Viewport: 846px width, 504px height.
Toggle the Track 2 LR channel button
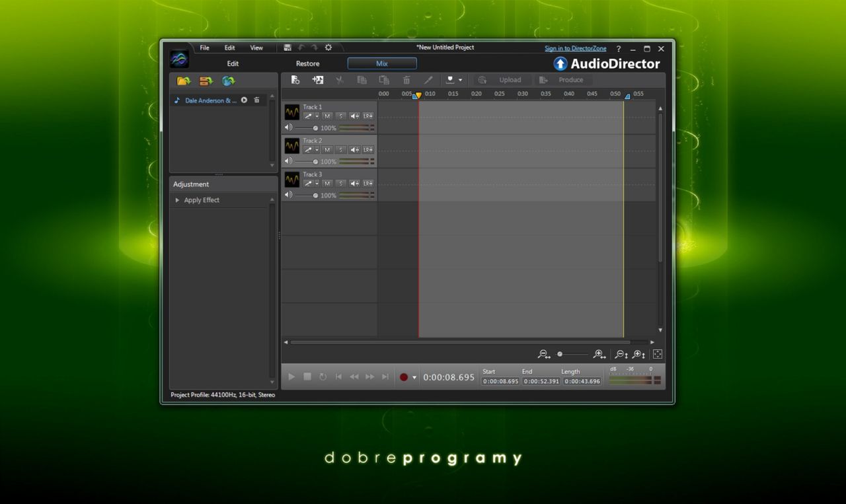pyautogui.click(x=368, y=150)
